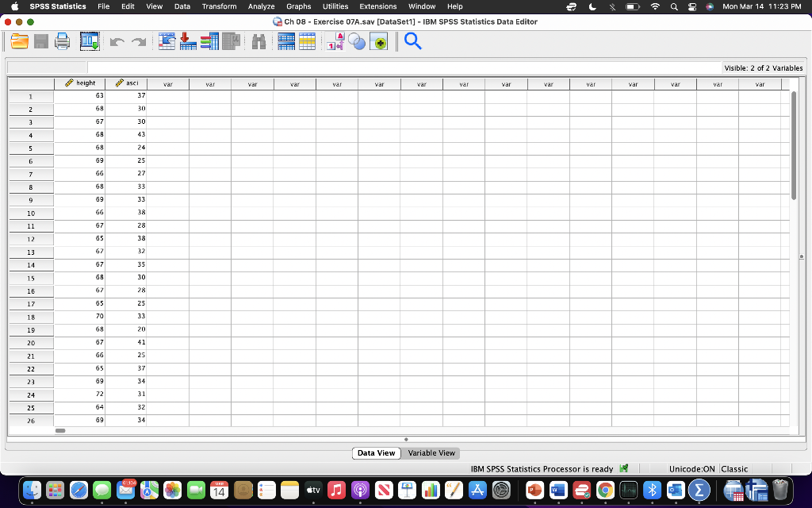Select row 14 in the data grid
812x508 pixels.
click(31, 265)
